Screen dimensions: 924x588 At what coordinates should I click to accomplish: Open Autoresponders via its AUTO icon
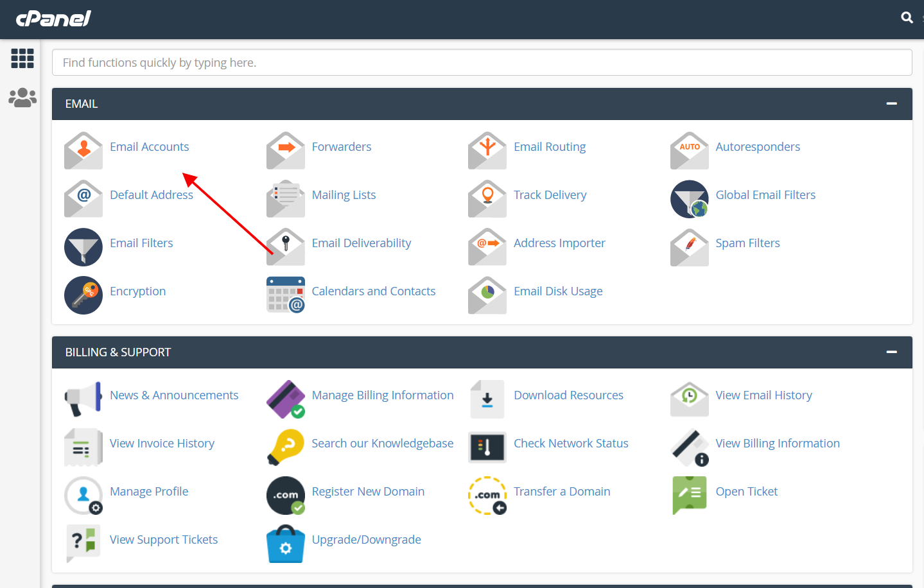point(689,150)
